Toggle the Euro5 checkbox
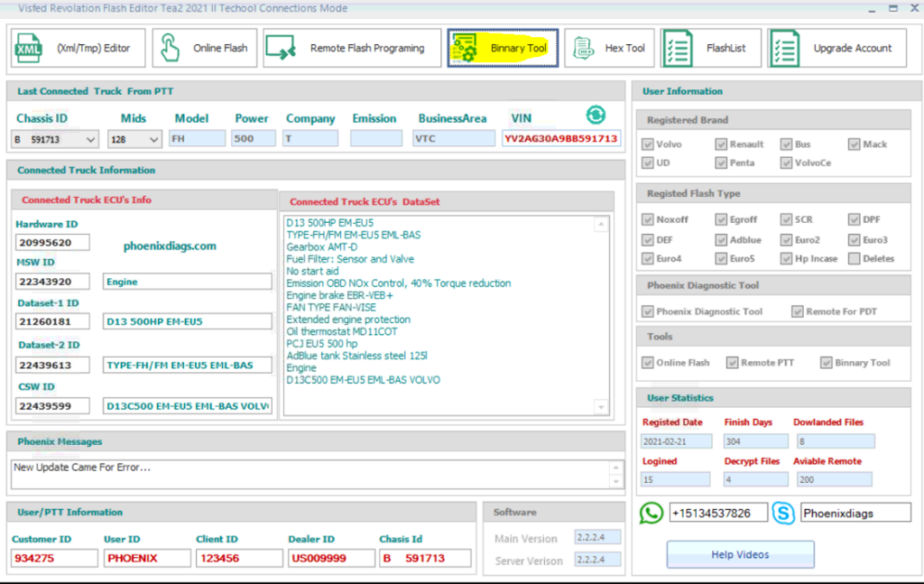Image resolution: width=924 pixels, height=584 pixels. (x=721, y=259)
